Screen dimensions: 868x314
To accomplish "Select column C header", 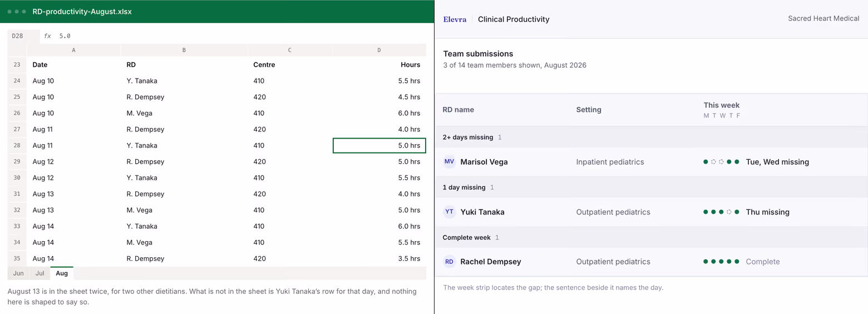I will 290,50.
